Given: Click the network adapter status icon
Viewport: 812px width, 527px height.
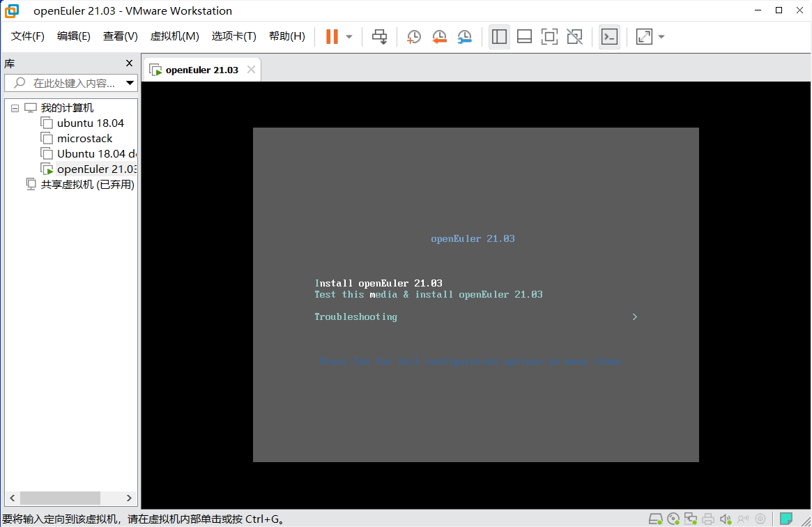Looking at the screenshot, I should pyautogui.click(x=691, y=519).
